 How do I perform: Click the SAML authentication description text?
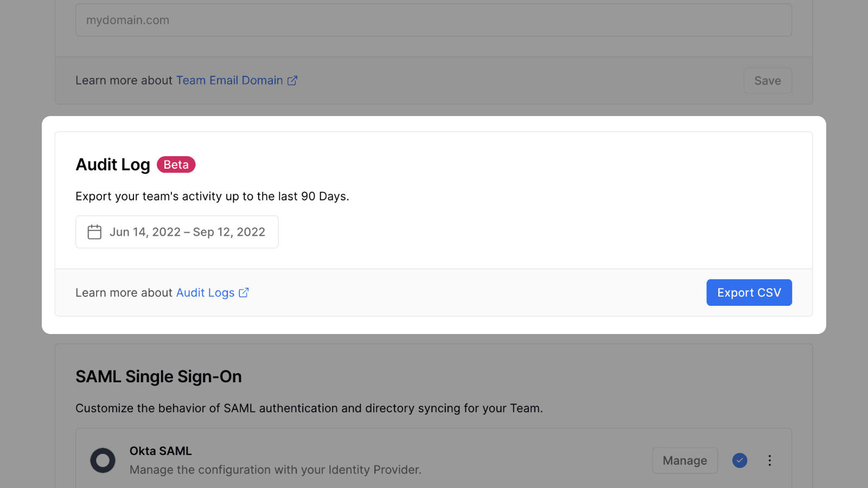pyautogui.click(x=309, y=408)
